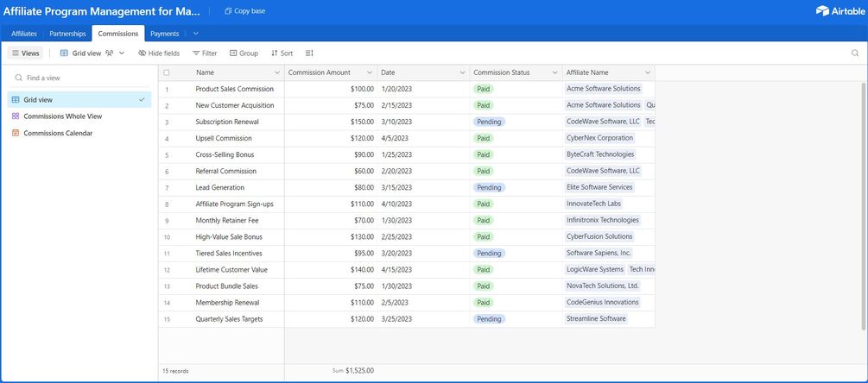
Task: Click Pending status for Subscription Renewal
Action: pyautogui.click(x=489, y=122)
